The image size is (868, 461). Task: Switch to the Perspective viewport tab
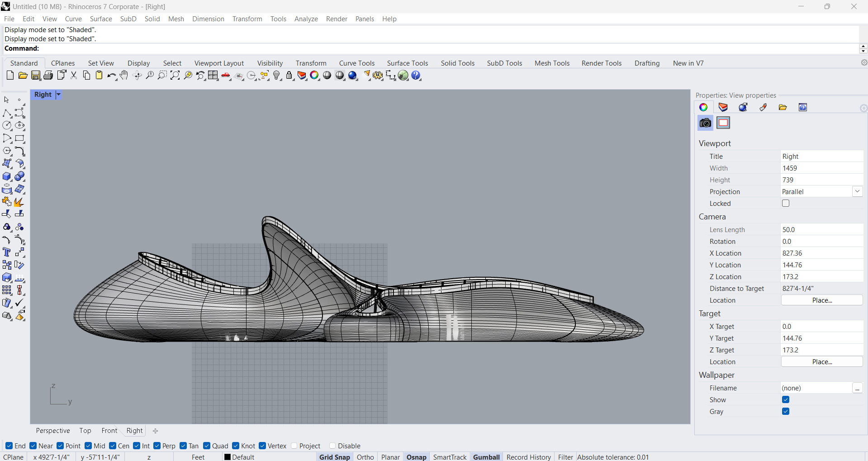(x=53, y=431)
